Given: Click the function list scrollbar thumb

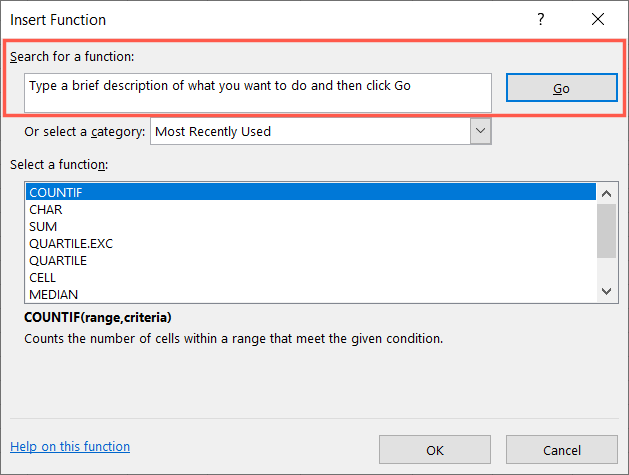Looking at the screenshot, I should (x=605, y=230).
